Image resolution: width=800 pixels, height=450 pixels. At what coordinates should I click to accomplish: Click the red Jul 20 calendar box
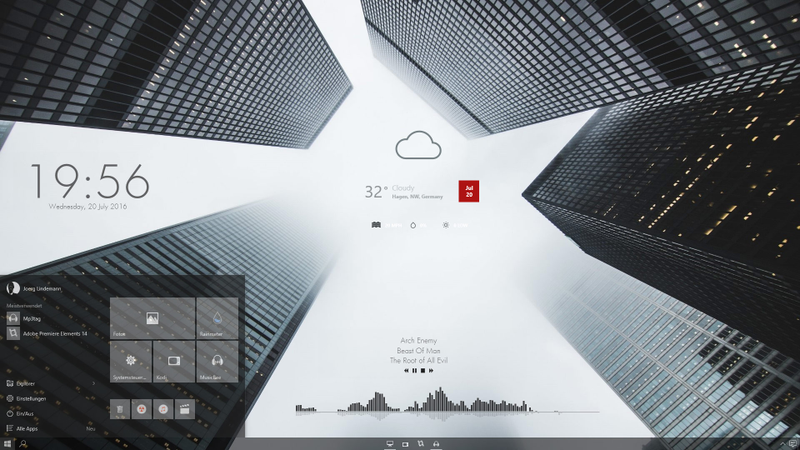(469, 191)
